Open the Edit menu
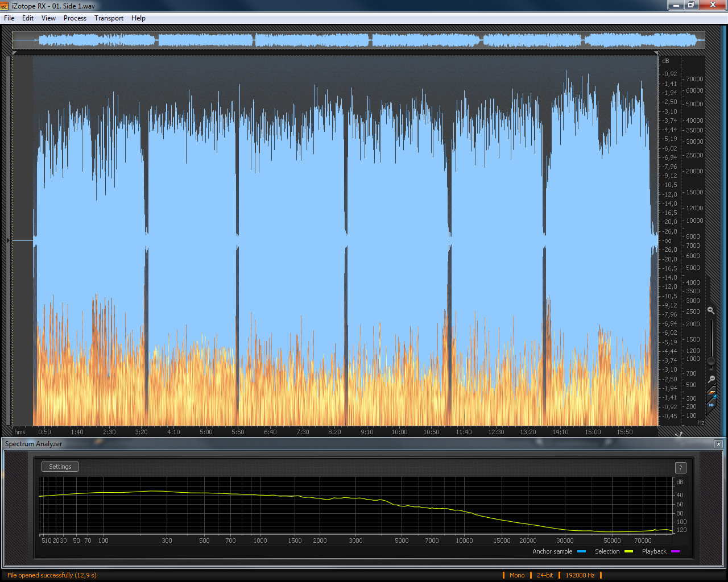 coord(28,18)
